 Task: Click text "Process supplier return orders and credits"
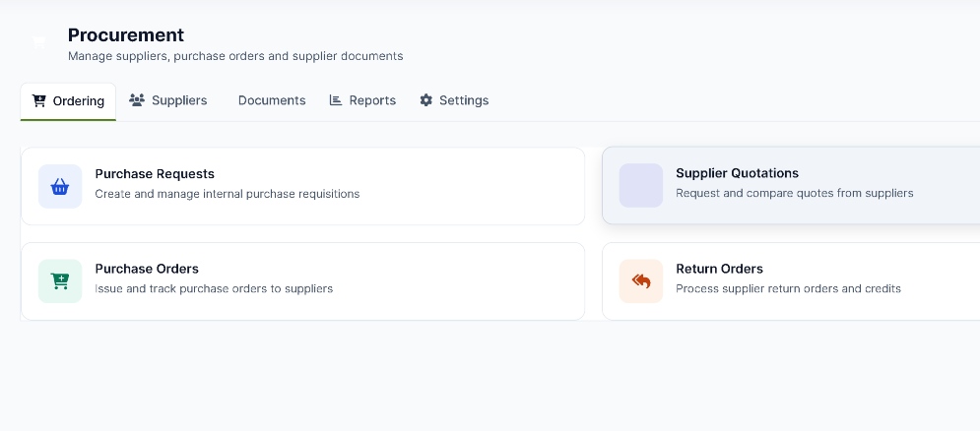[788, 288]
